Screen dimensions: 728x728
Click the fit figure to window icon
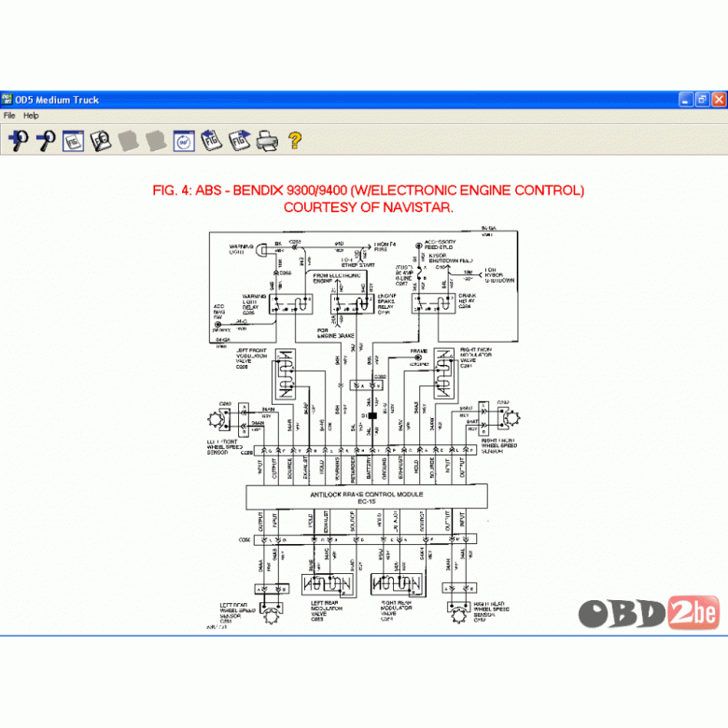[x=74, y=141]
